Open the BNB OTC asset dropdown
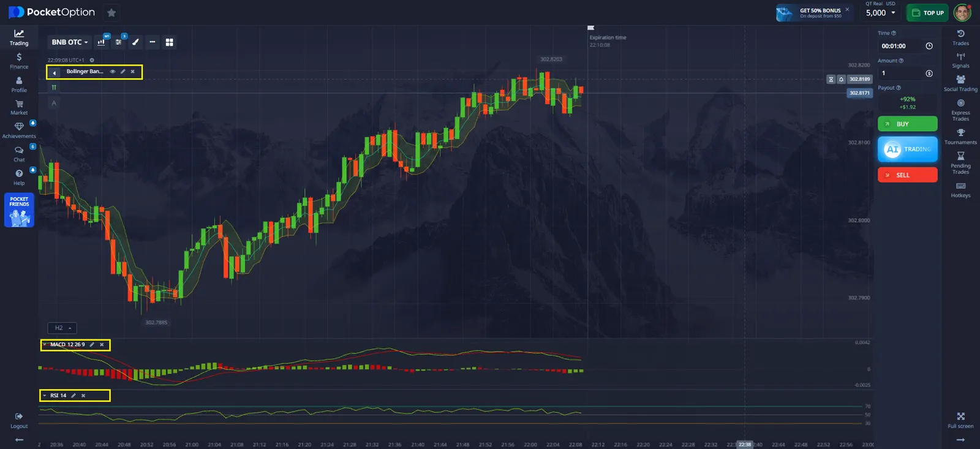The image size is (980, 449). click(x=69, y=42)
